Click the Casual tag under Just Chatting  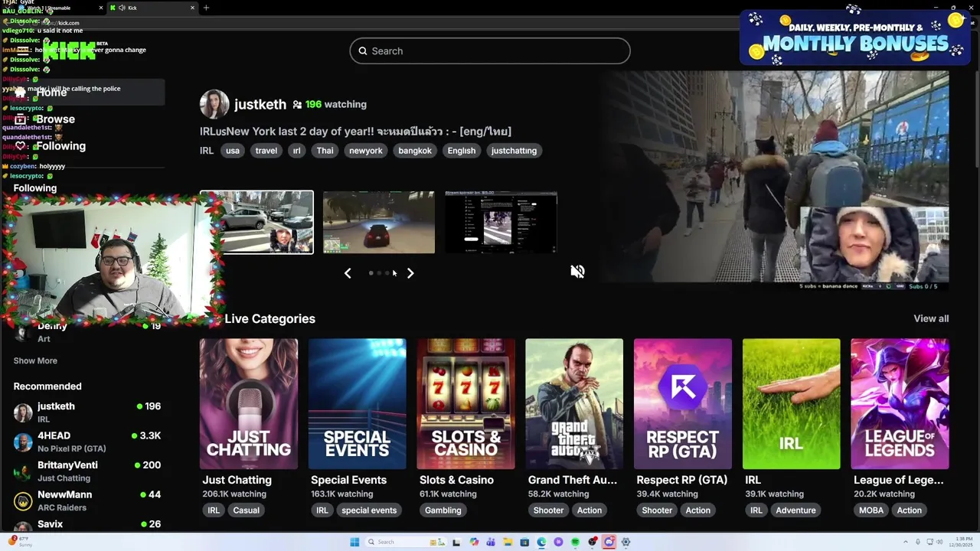coord(247,510)
